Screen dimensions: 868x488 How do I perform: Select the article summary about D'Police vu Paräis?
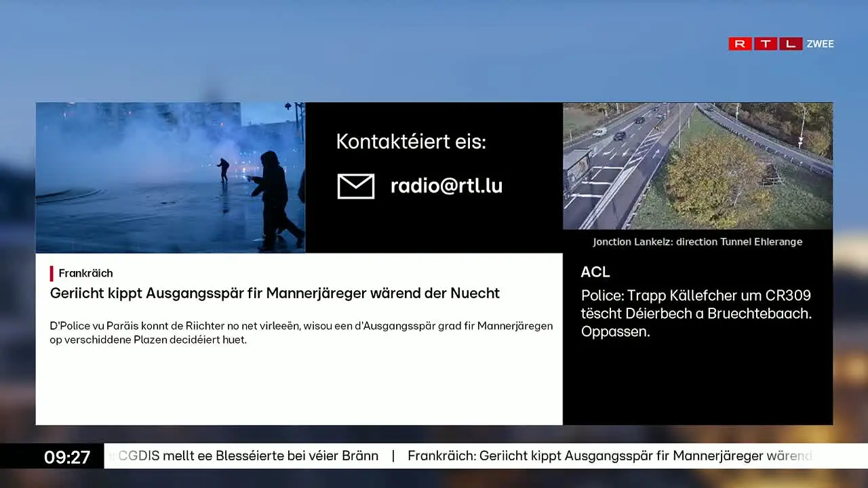point(301,333)
